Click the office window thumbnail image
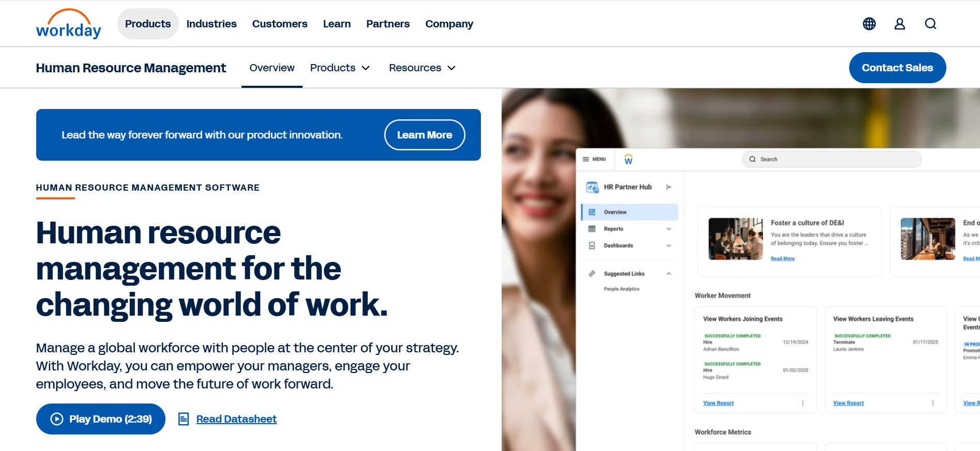980x451 pixels. tap(928, 239)
